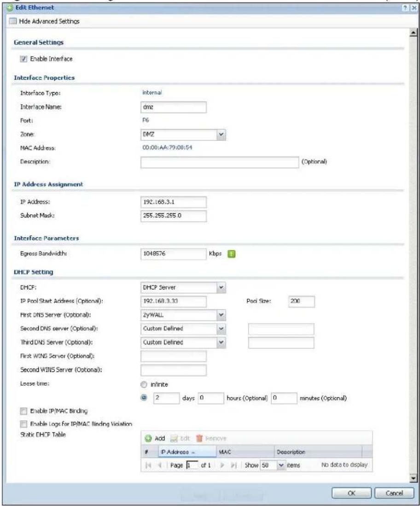Image resolution: width=420 pixels, height=506 pixels.
Task: Open the Zone dropdown
Action: [221, 135]
